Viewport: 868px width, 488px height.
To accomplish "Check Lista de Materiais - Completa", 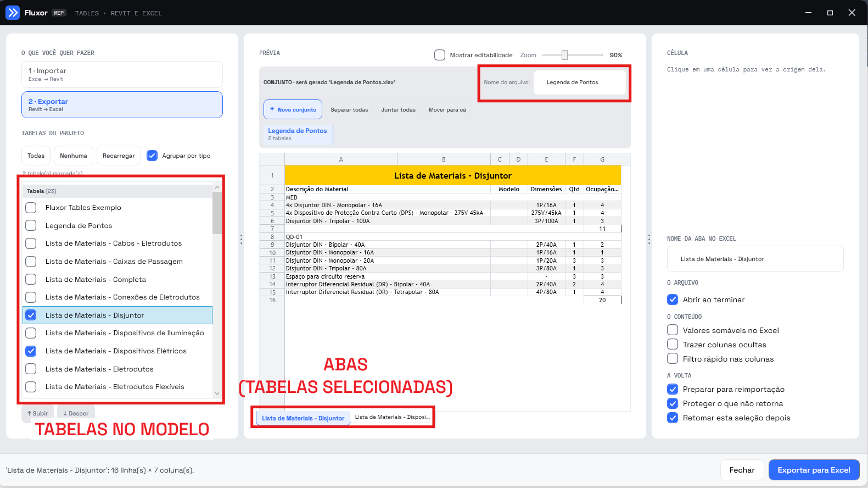I will (x=31, y=279).
